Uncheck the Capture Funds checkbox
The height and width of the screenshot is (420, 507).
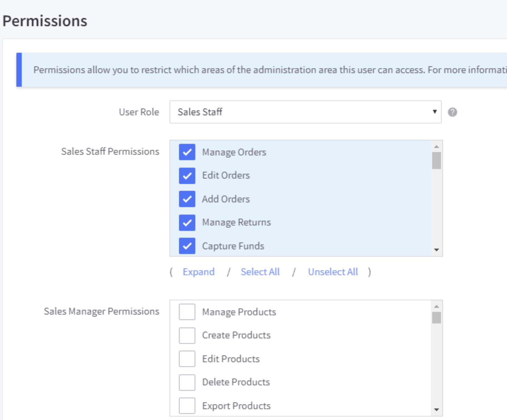(x=187, y=246)
